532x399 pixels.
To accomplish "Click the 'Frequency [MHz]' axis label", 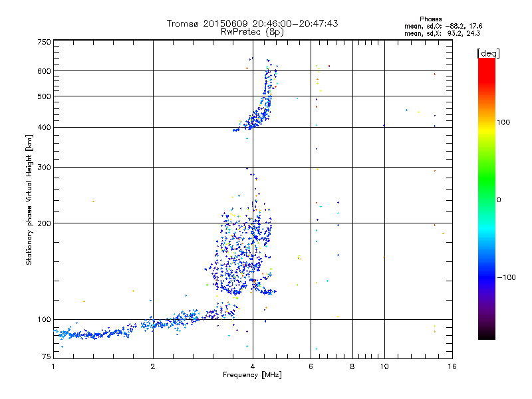I will (x=252, y=375).
